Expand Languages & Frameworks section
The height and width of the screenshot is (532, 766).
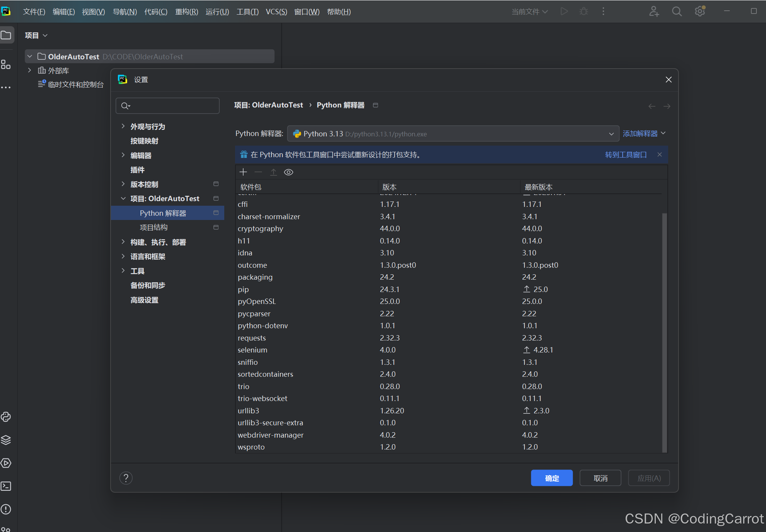(x=123, y=256)
